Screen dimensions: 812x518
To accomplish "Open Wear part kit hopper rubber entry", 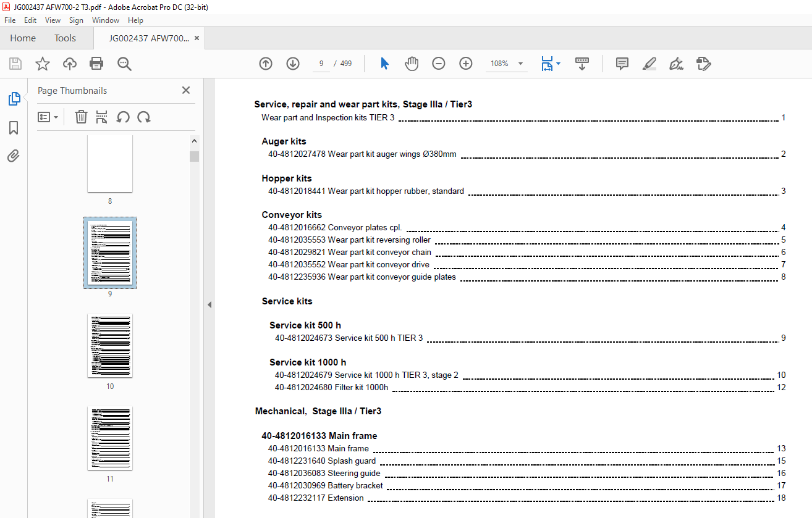I will click(x=527, y=191).
